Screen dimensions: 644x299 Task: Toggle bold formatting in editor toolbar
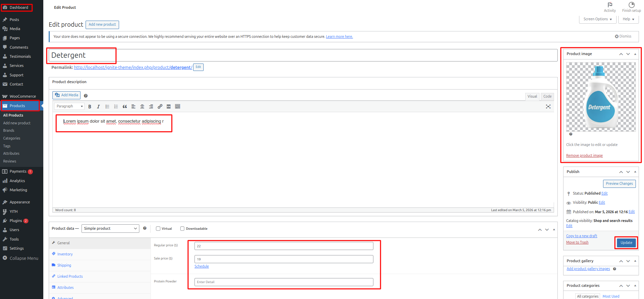pos(90,106)
